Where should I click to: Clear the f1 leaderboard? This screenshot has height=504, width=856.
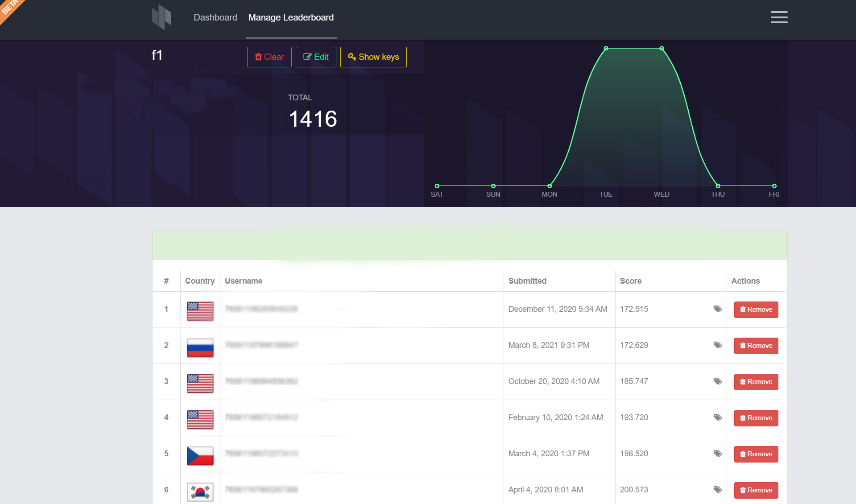[269, 57]
